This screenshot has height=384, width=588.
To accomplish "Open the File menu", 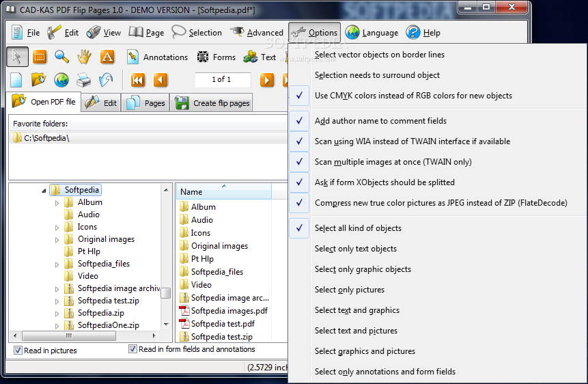I will point(25,33).
